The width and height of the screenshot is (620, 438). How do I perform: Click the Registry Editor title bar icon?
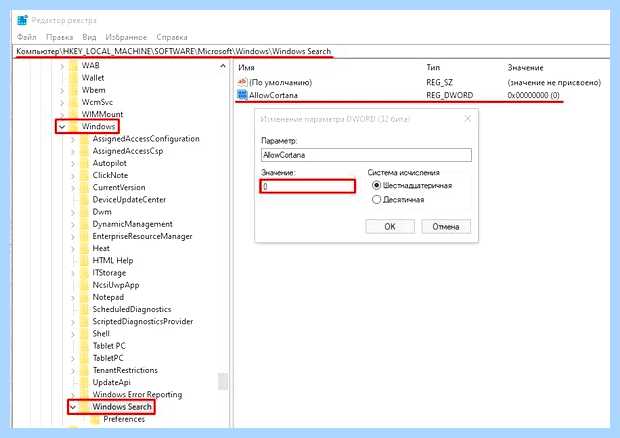23,20
